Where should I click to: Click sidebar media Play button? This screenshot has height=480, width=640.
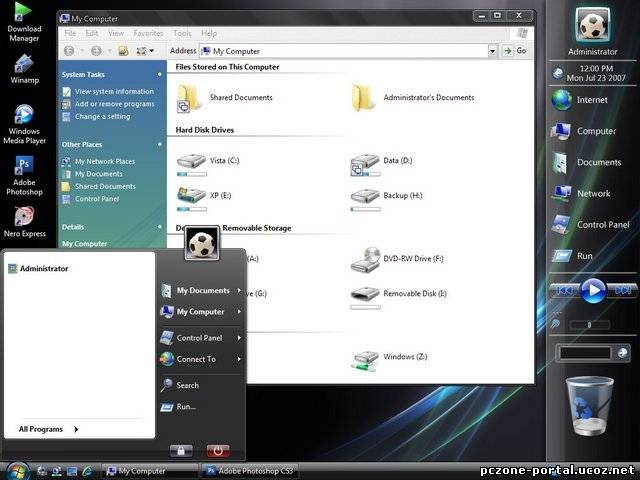[x=593, y=290]
